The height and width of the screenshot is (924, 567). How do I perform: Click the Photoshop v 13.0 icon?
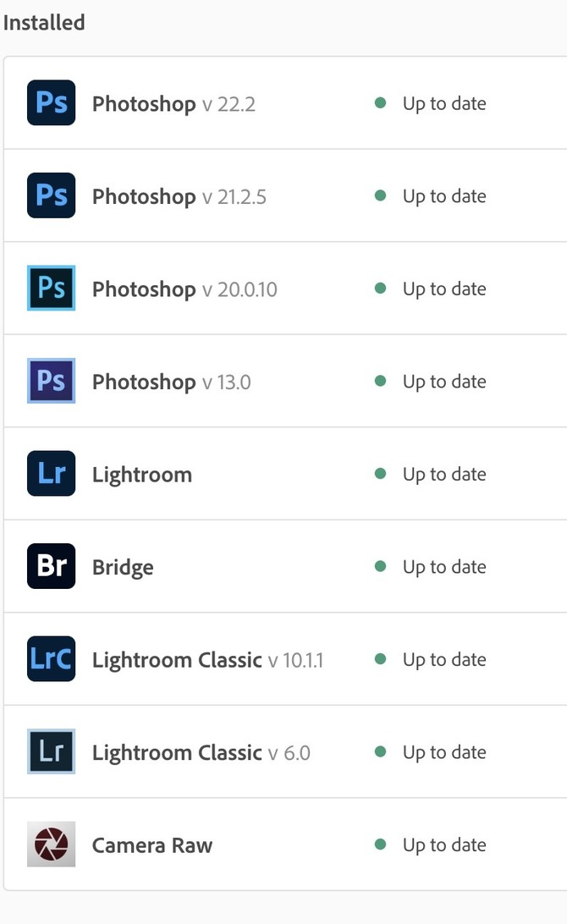pyautogui.click(x=51, y=381)
